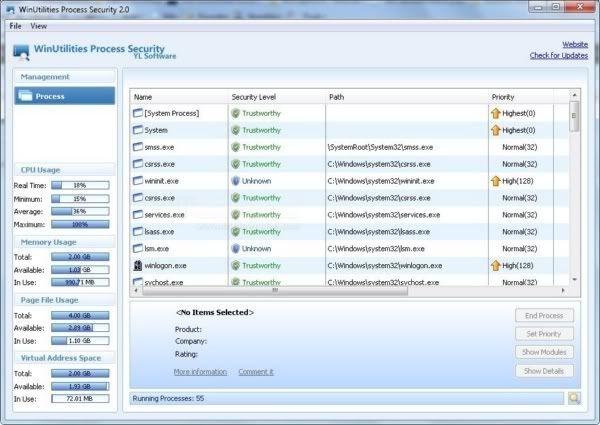
Task: Click the Trustworthy shield icon for [System Process]
Action: [x=236, y=113]
